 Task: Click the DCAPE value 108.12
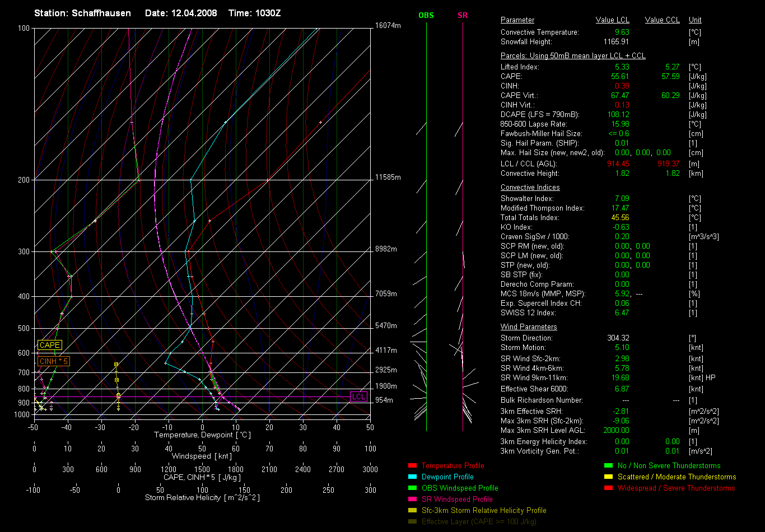click(x=618, y=115)
